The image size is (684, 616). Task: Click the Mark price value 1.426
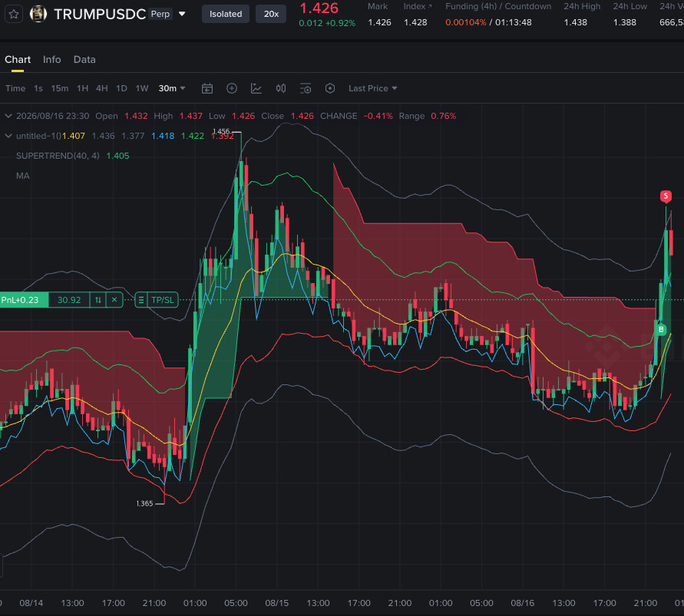(379, 22)
